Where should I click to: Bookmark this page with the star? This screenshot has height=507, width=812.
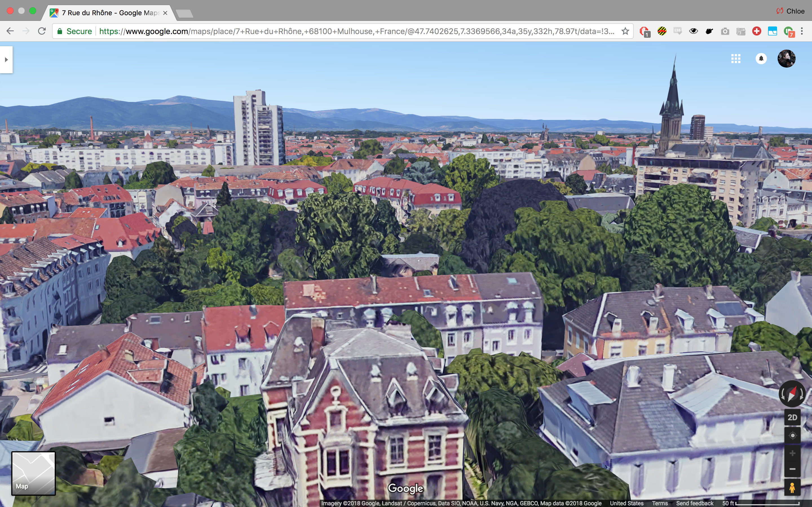(625, 31)
